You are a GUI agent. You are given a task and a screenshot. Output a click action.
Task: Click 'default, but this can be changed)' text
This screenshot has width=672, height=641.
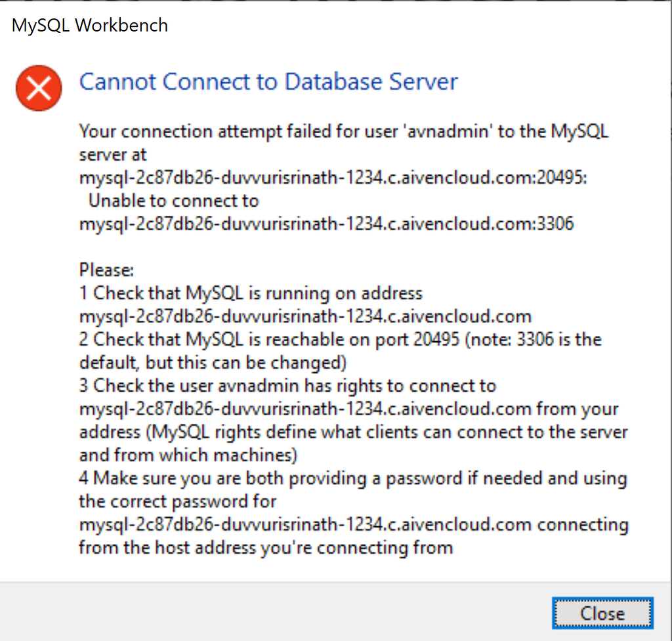pyautogui.click(x=213, y=363)
